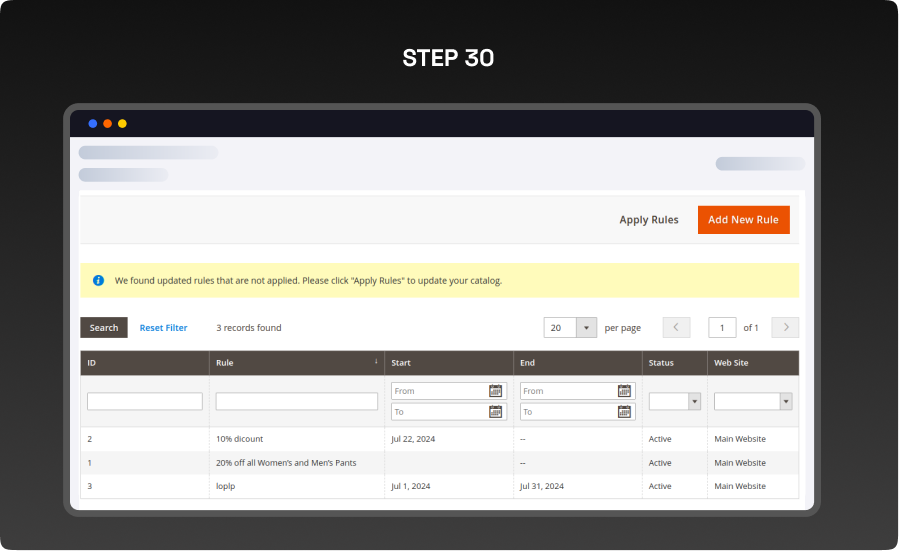Open the End To calendar picker

(x=624, y=411)
